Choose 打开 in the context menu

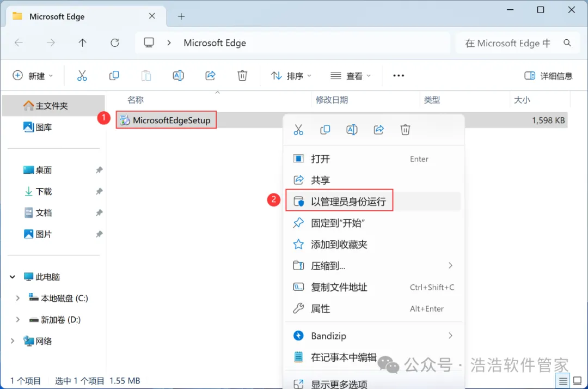click(x=373, y=159)
